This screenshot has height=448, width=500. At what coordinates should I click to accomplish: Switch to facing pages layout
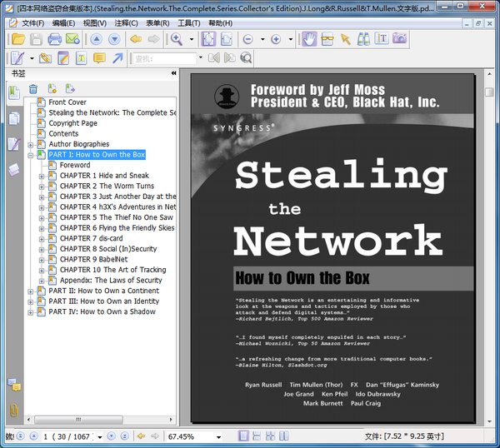(284, 436)
